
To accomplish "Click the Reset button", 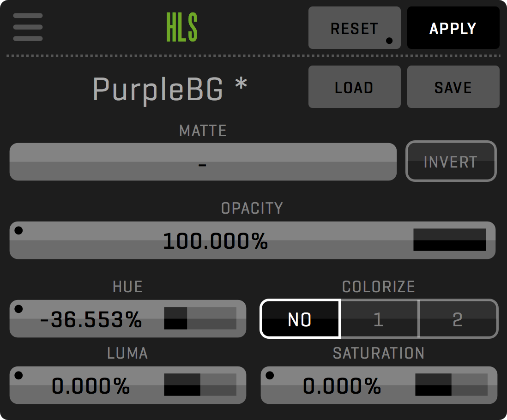I will (354, 28).
